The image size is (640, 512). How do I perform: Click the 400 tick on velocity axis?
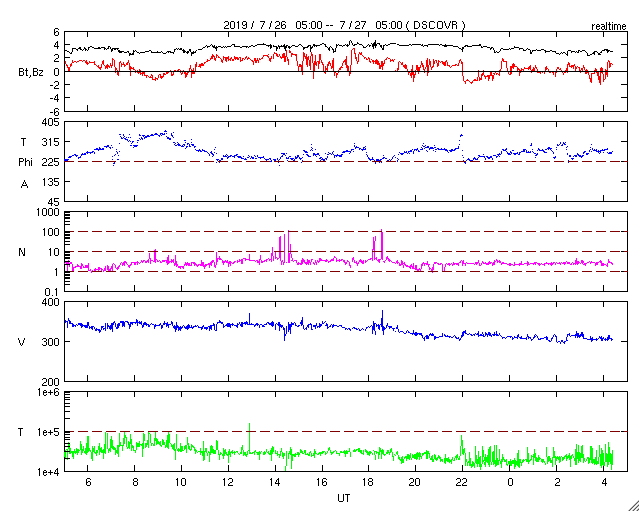pyautogui.click(x=50, y=303)
